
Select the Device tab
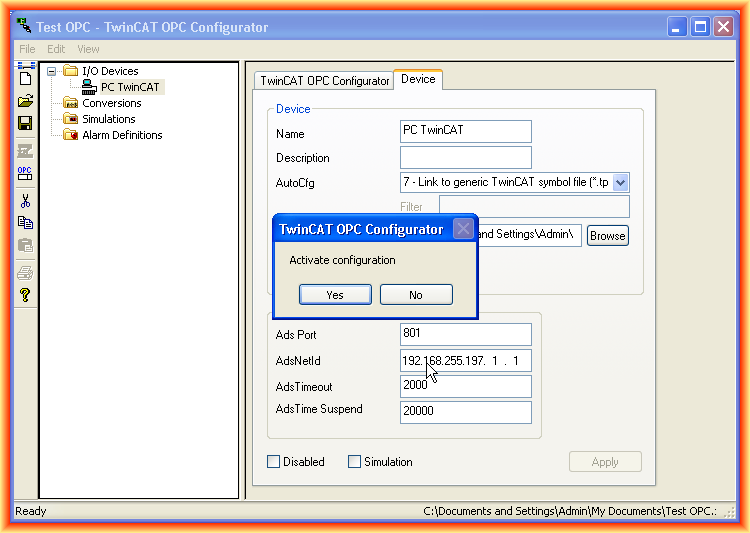418,80
